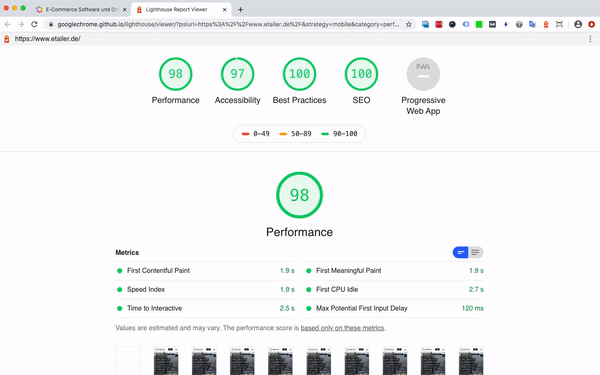The height and width of the screenshot is (375, 600).
Task: Click the blank first filmstrip frame
Action: pyautogui.click(x=128, y=361)
